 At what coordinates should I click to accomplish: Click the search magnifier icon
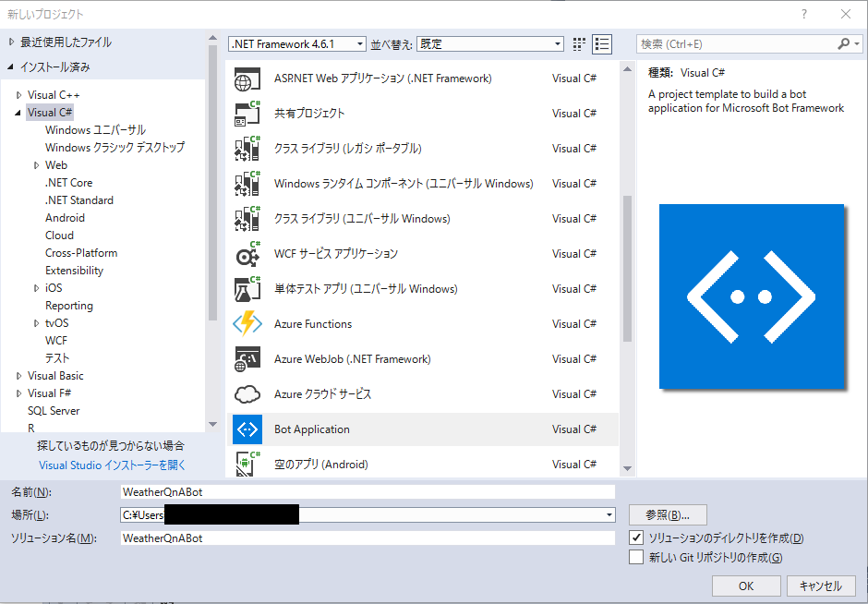(844, 43)
